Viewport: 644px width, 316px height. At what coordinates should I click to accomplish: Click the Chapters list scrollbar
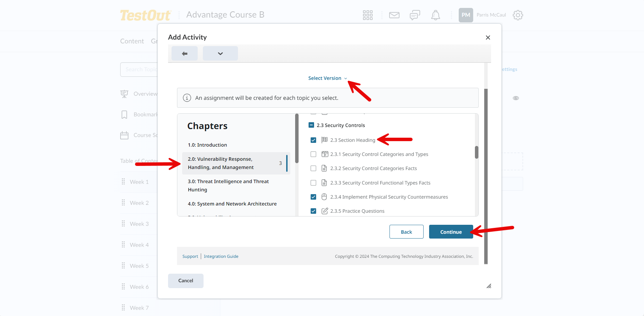coord(297,138)
